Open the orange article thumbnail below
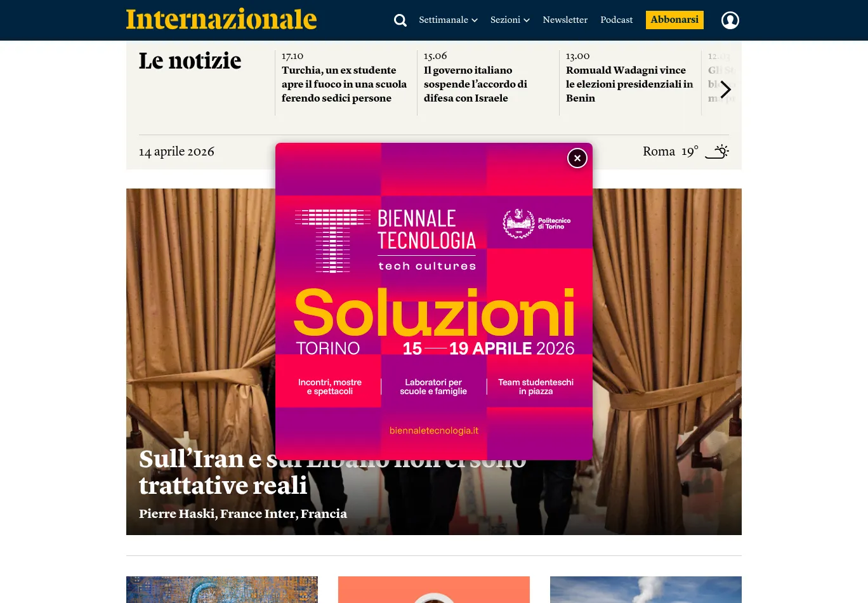Viewport: 868px width, 603px height. coord(434,590)
